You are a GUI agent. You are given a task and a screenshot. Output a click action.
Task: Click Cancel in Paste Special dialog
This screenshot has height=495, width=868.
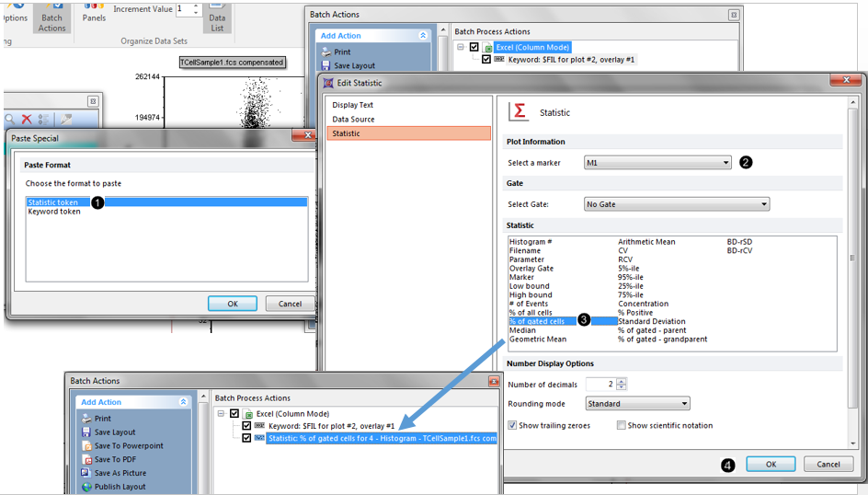290,304
